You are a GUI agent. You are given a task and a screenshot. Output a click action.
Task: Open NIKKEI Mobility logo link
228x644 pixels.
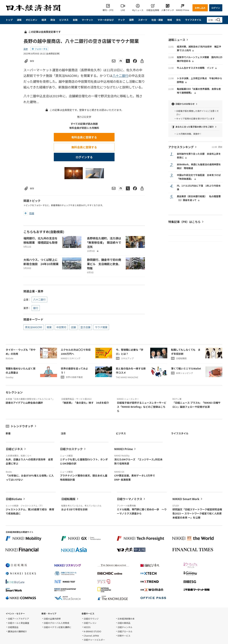click(24, 538)
